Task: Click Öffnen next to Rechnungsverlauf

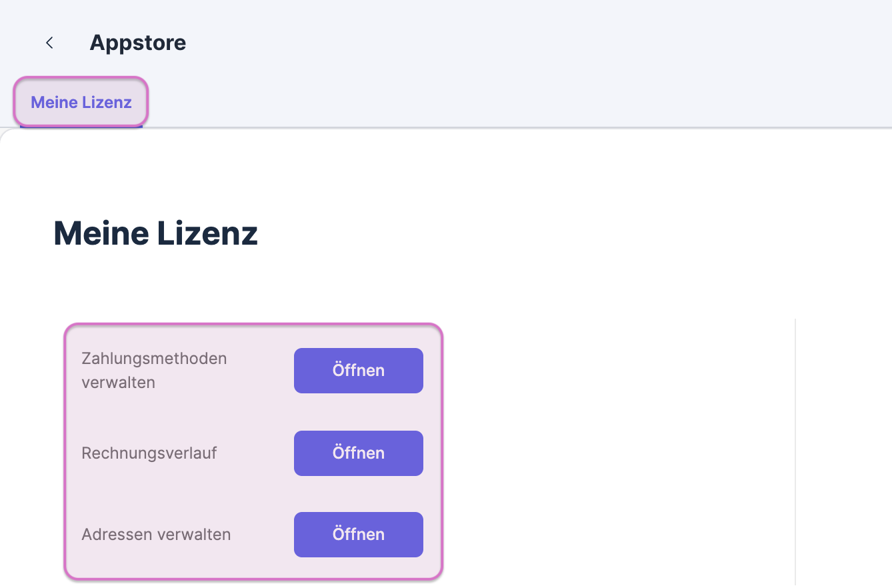Action: pos(358,453)
